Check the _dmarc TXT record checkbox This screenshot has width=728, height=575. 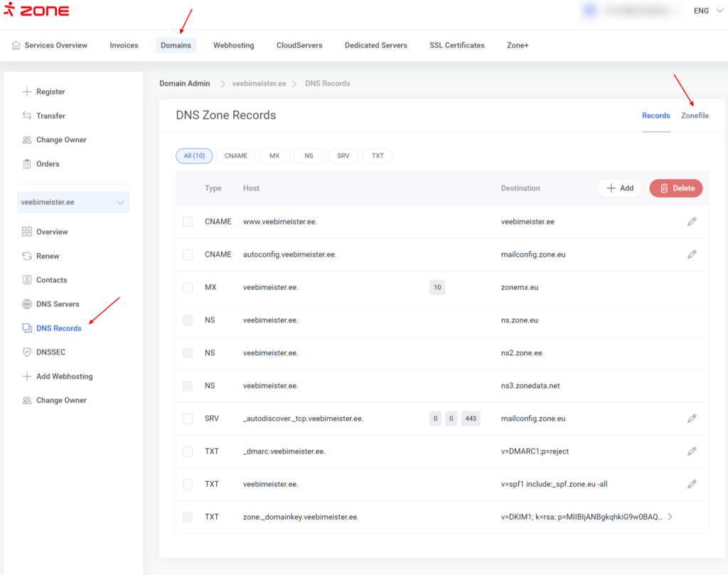tap(188, 451)
